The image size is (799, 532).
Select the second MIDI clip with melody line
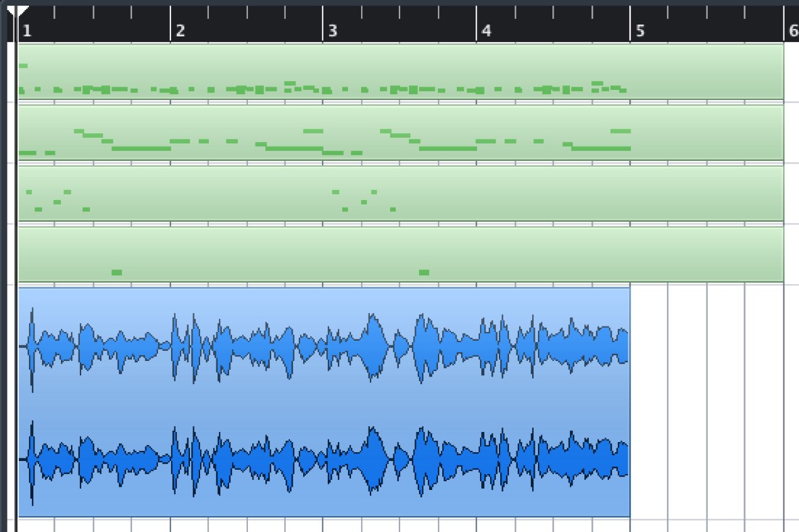[401, 133]
